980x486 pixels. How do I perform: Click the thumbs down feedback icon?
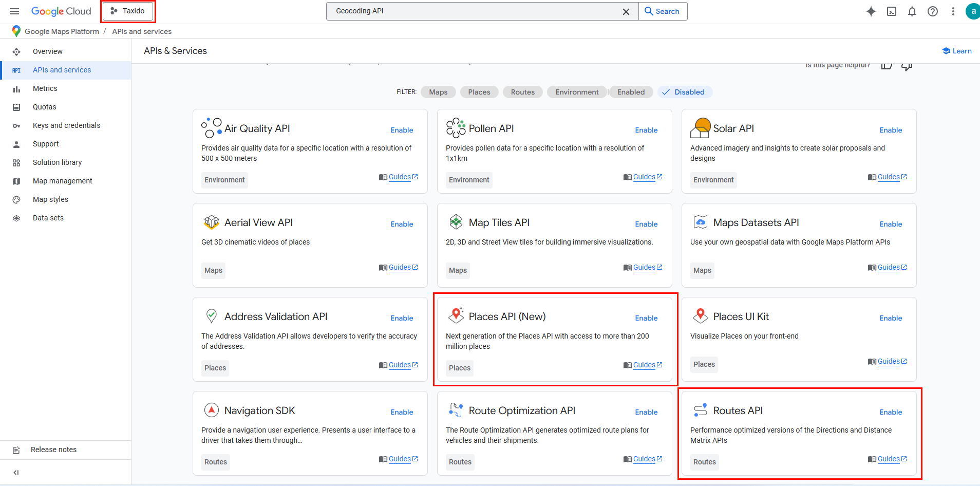point(907,66)
